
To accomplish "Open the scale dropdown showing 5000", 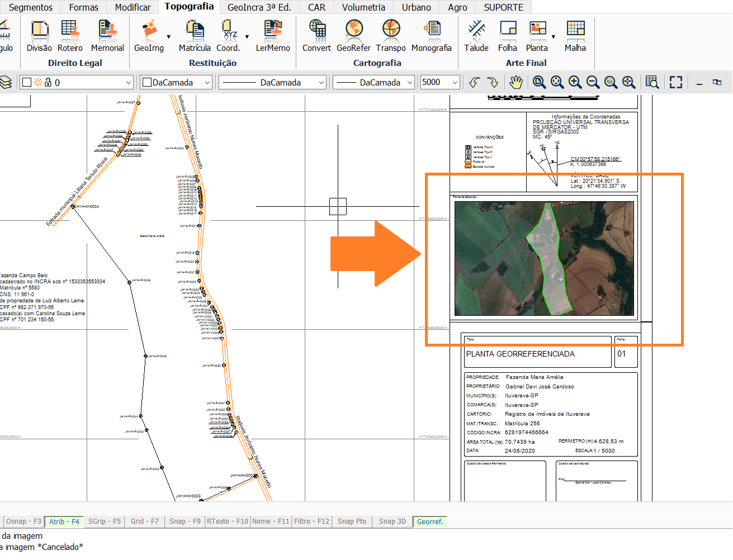I will click(440, 82).
